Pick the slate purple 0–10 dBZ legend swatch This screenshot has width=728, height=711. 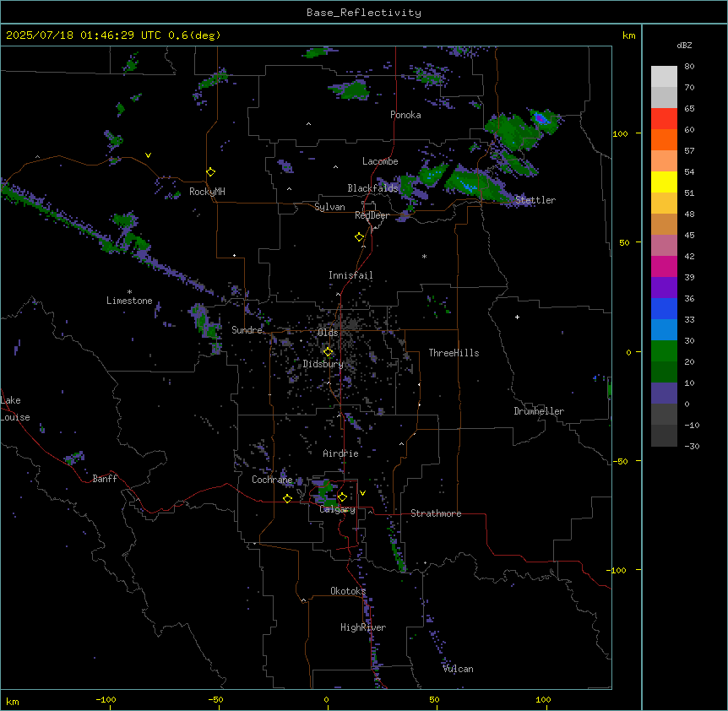click(664, 393)
